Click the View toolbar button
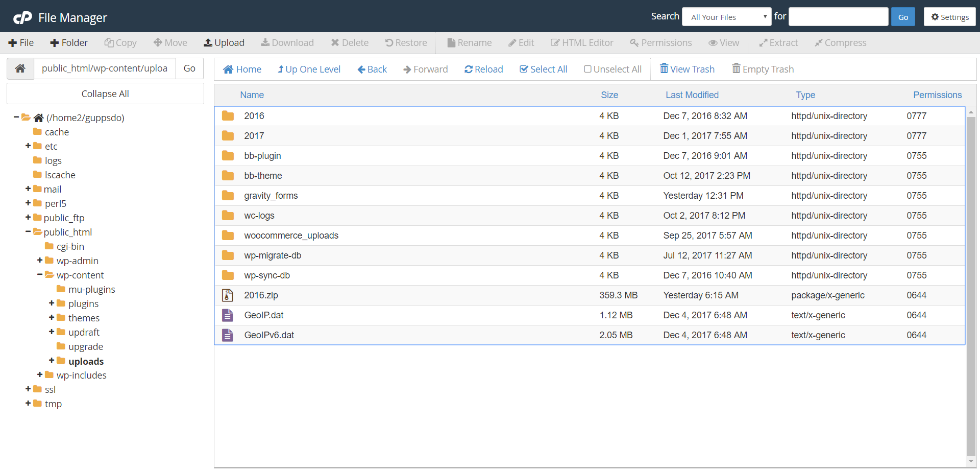The height and width of the screenshot is (469, 980). pos(724,43)
